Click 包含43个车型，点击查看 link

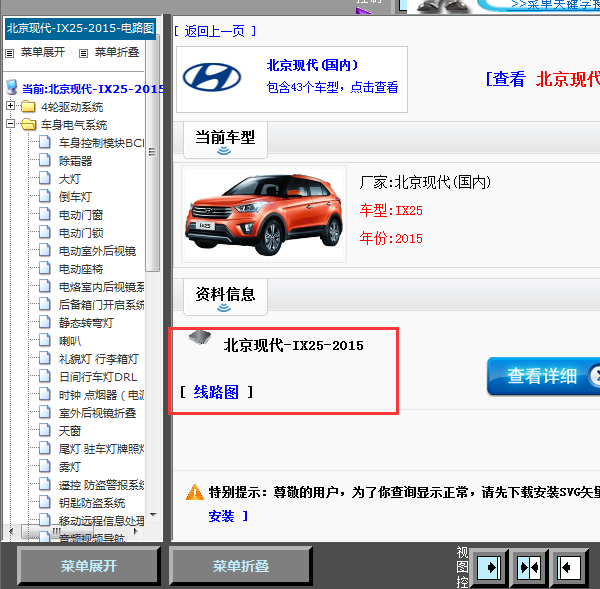332,87
